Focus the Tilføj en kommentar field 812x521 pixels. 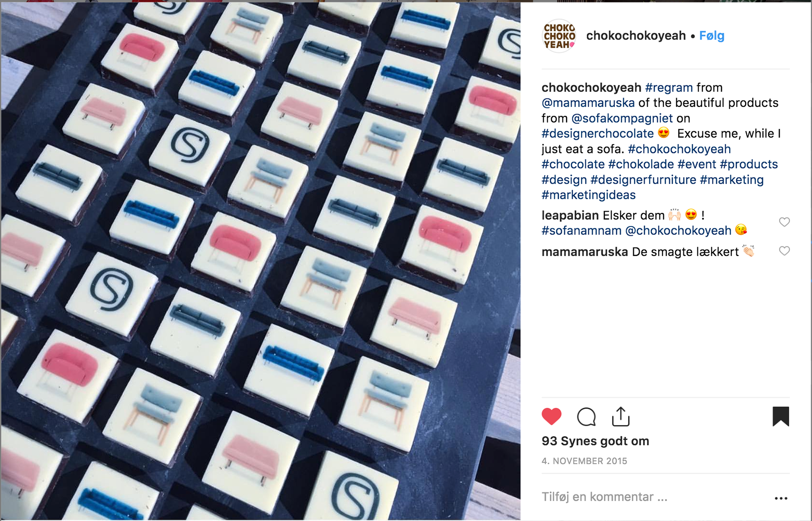pyautogui.click(x=655, y=497)
